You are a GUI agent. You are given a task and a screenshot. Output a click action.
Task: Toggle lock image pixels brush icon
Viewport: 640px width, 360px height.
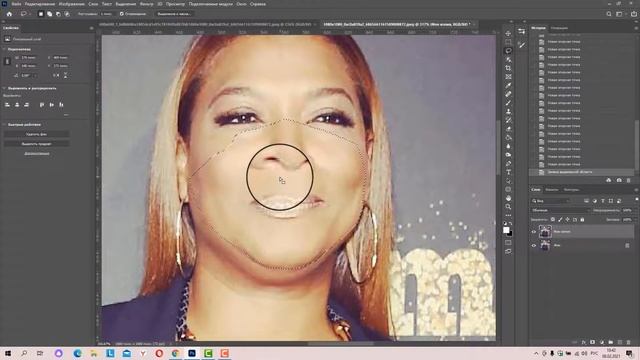pos(560,220)
